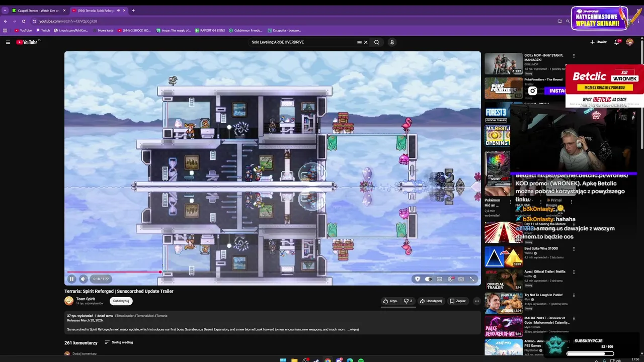Open the YouTube hamburger guide menu
This screenshot has width=644, height=362.
click(8, 42)
